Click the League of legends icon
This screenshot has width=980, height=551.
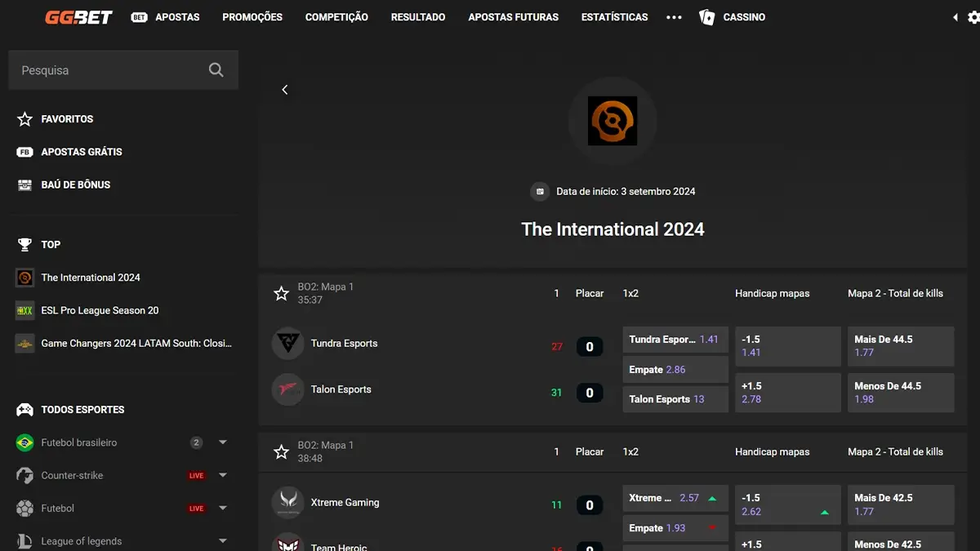(x=24, y=541)
